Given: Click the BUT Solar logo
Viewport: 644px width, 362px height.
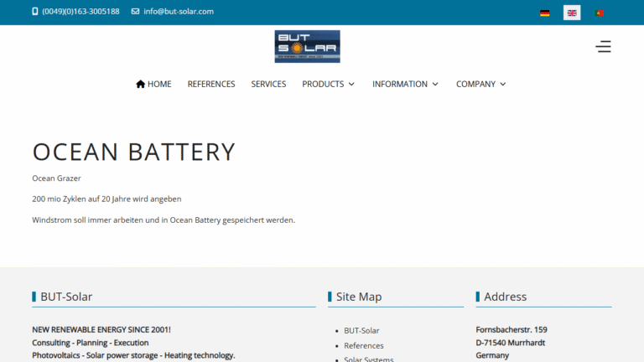Looking at the screenshot, I should (x=307, y=47).
